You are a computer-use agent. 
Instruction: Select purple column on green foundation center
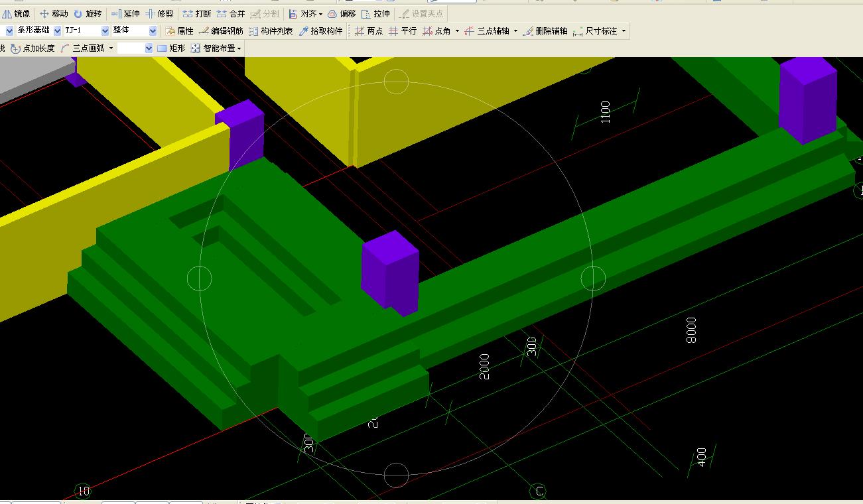pyautogui.click(x=390, y=272)
